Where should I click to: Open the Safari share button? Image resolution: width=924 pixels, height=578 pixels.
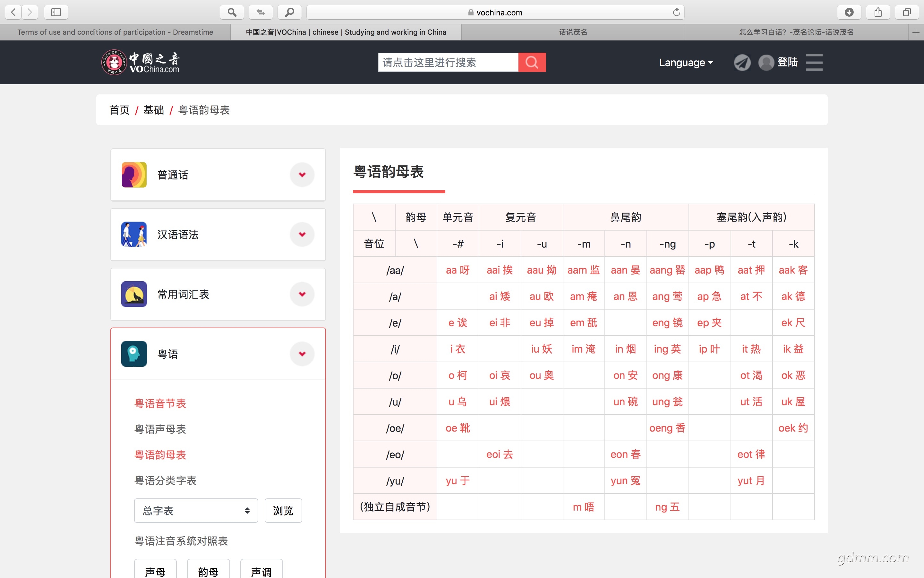(x=878, y=12)
